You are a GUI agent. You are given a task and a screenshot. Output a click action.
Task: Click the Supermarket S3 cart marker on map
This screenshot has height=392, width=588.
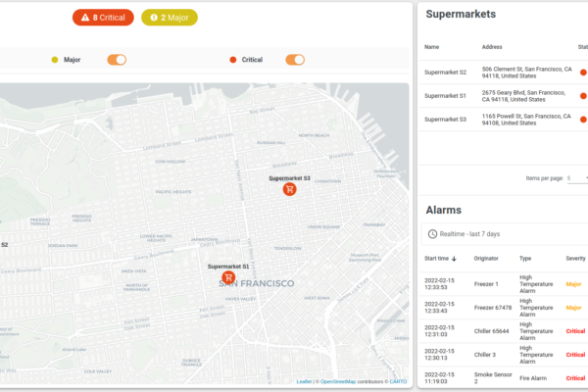[289, 189]
